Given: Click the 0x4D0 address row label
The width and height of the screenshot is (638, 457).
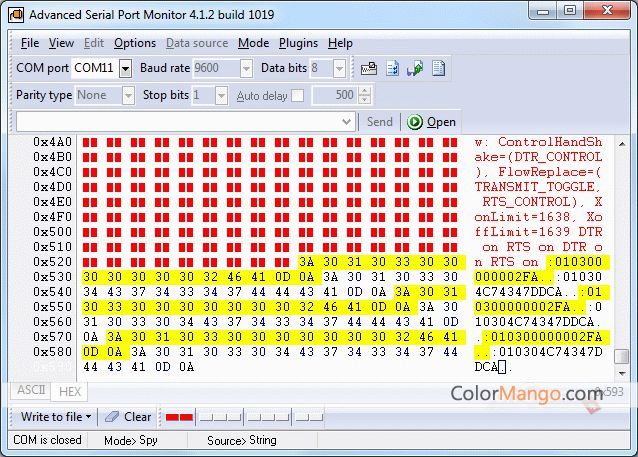Looking at the screenshot, I should click(52, 187).
